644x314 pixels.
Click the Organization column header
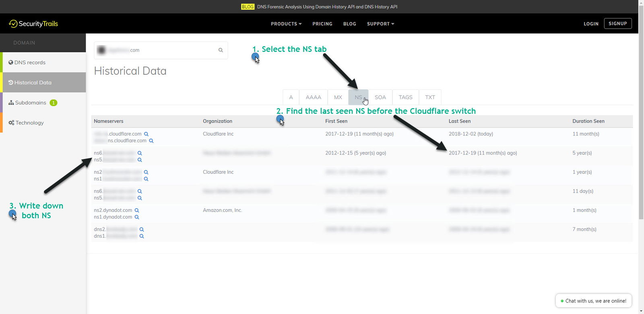tap(217, 121)
